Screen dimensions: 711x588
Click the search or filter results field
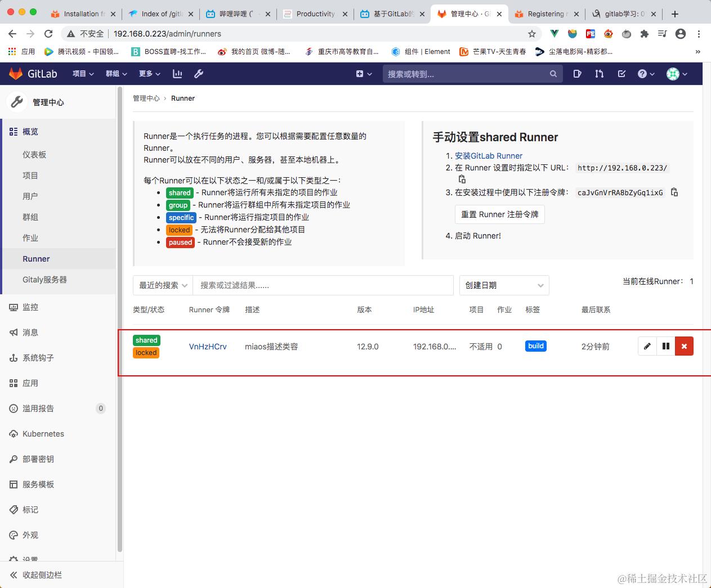324,285
